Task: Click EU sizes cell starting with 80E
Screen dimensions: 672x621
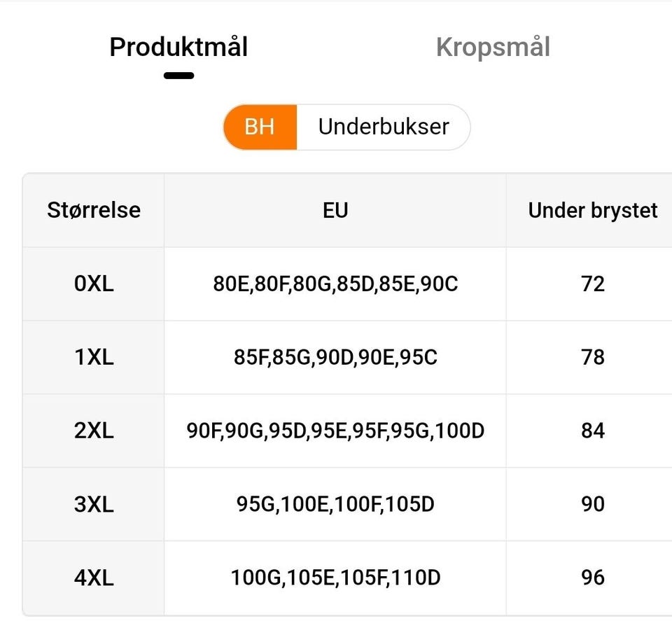Action: point(335,284)
